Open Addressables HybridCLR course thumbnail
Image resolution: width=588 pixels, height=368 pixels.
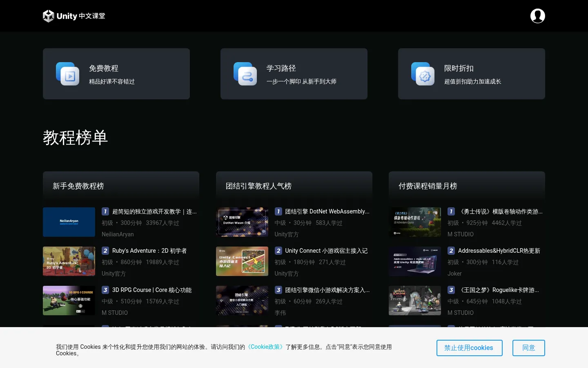click(415, 261)
